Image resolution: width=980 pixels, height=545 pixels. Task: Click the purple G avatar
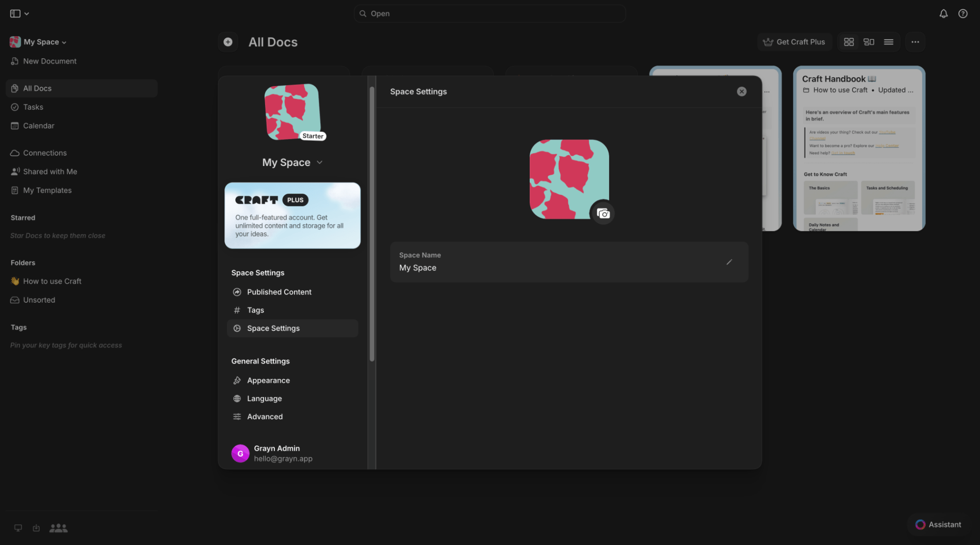click(x=240, y=453)
